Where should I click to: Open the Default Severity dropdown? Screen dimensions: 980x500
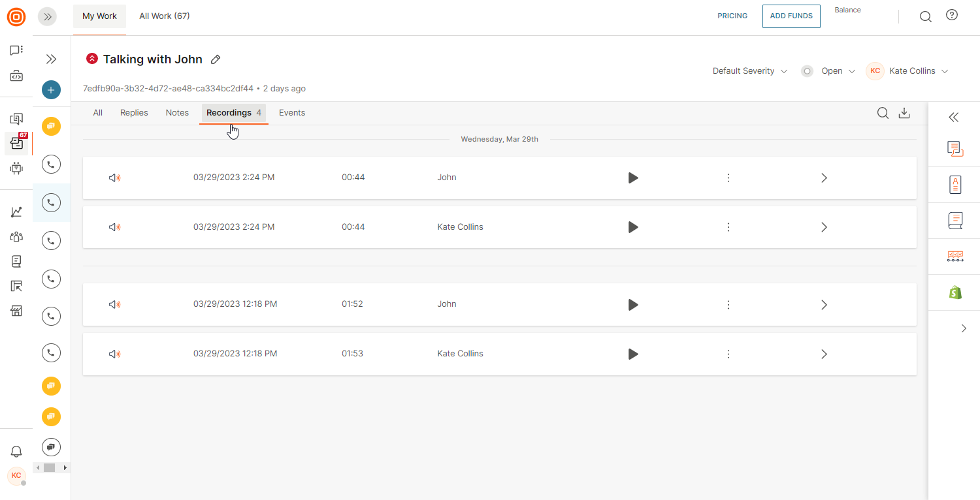pos(749,71)
